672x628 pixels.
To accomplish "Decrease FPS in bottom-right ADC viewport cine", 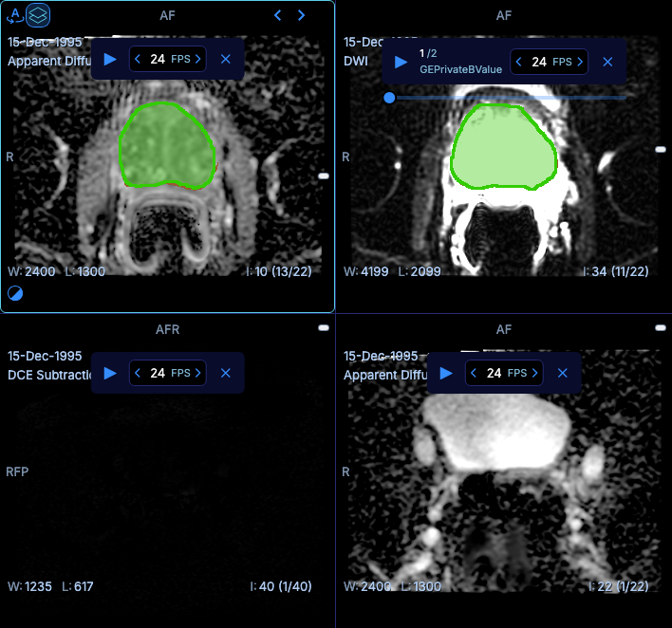I will 474,373.
